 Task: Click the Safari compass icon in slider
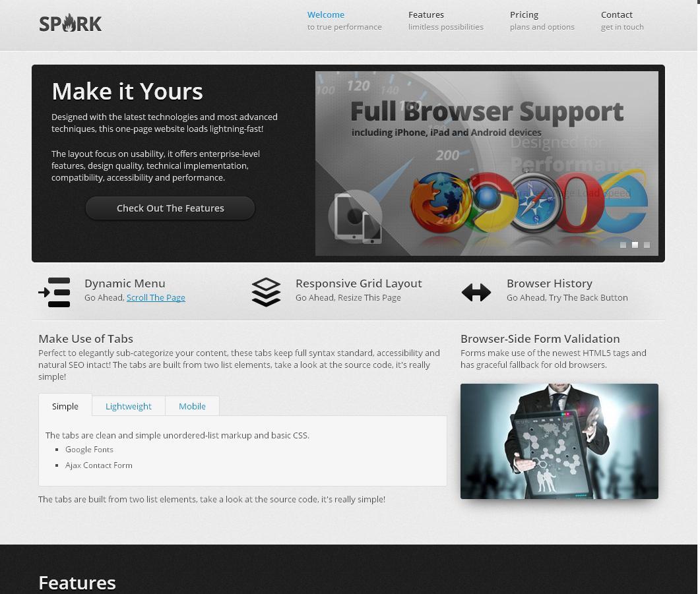pyautogui.click(x=536, y=202)
